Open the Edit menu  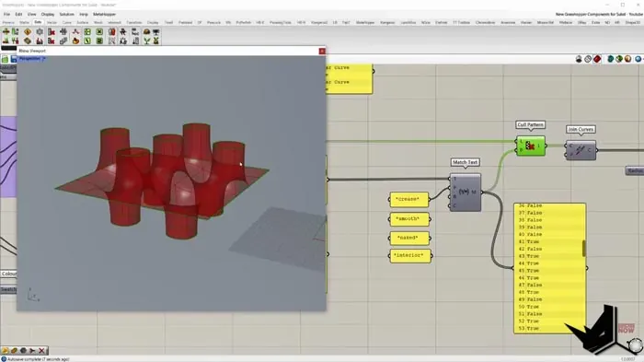tap(19, 14)
